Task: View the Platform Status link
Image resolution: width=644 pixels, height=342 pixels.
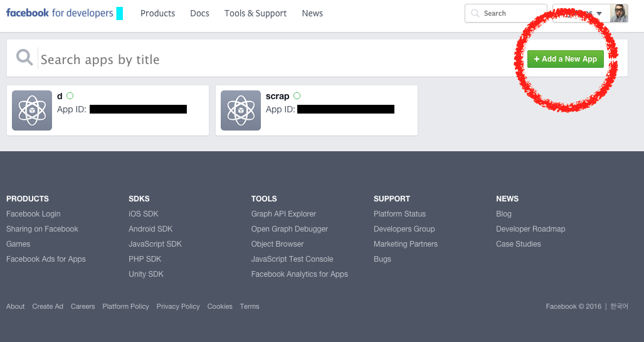Action: (x=399, y=214)
